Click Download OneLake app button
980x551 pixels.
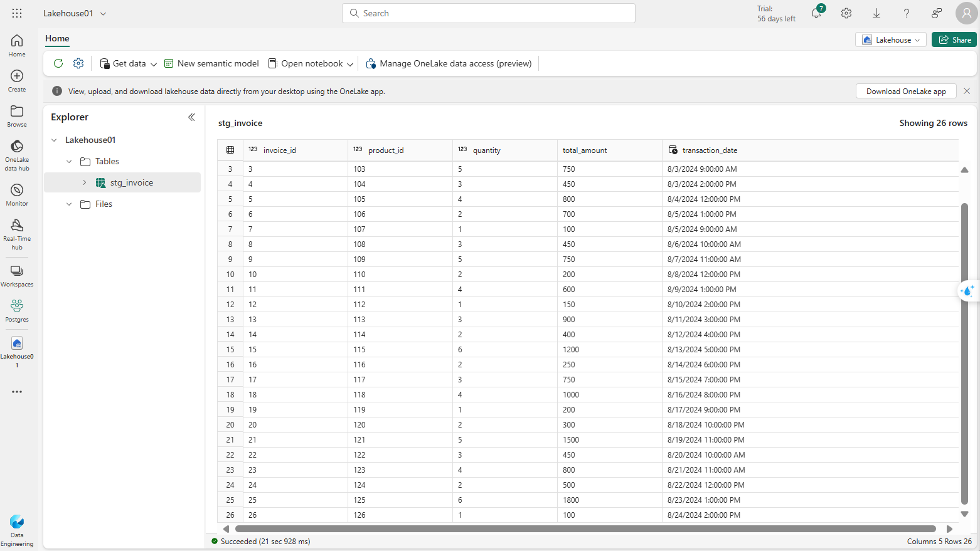pos(905,92)
